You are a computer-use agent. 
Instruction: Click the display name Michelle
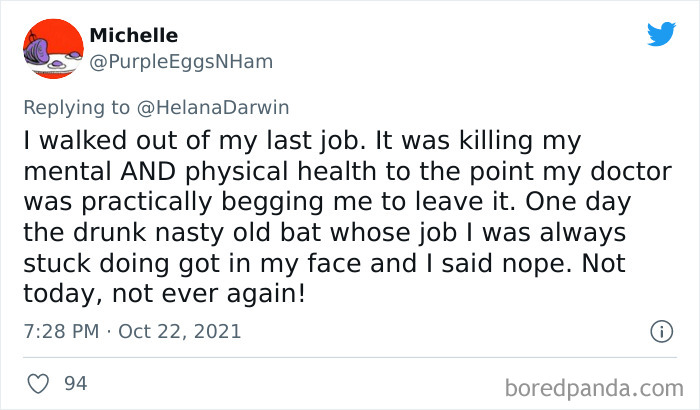point(133,35)
